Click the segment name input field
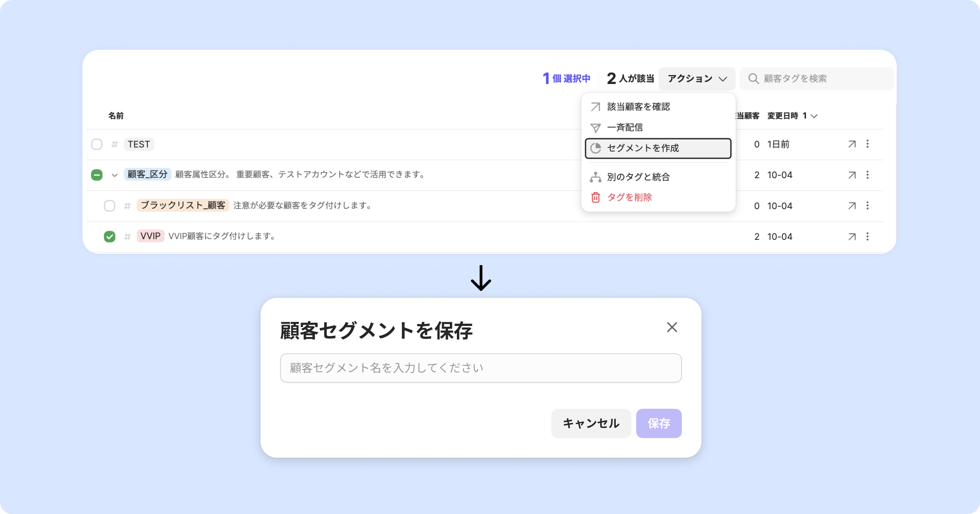Screen dimensions: 980x514 coord(481,368)
